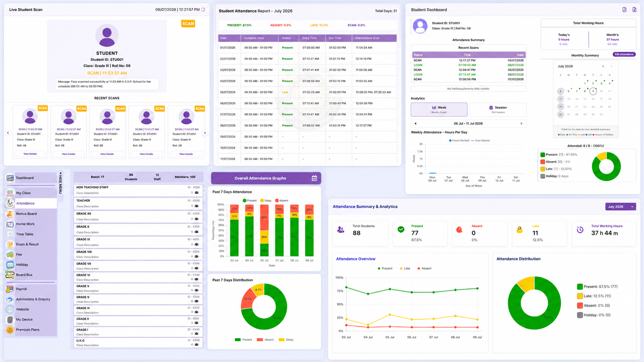The image size is (644, 362).
Task: Open the Dashboard sidebar icon
Action: click(x=10, y=178)
